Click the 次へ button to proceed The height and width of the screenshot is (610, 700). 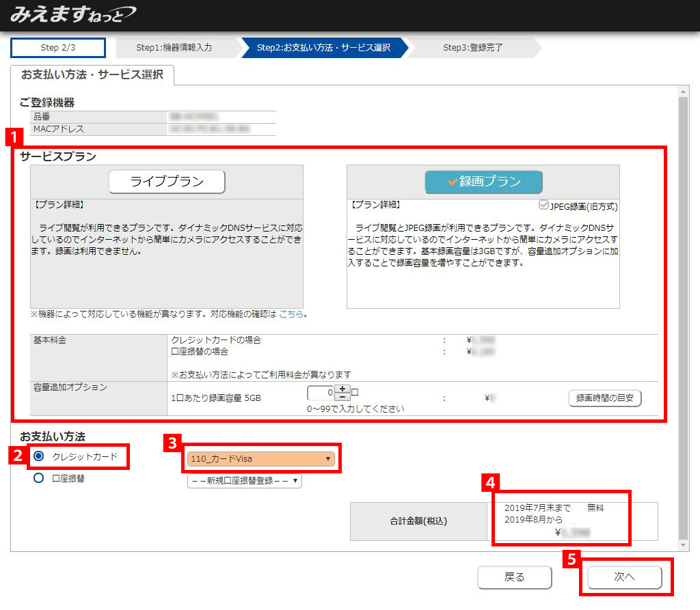click(624, 577)
